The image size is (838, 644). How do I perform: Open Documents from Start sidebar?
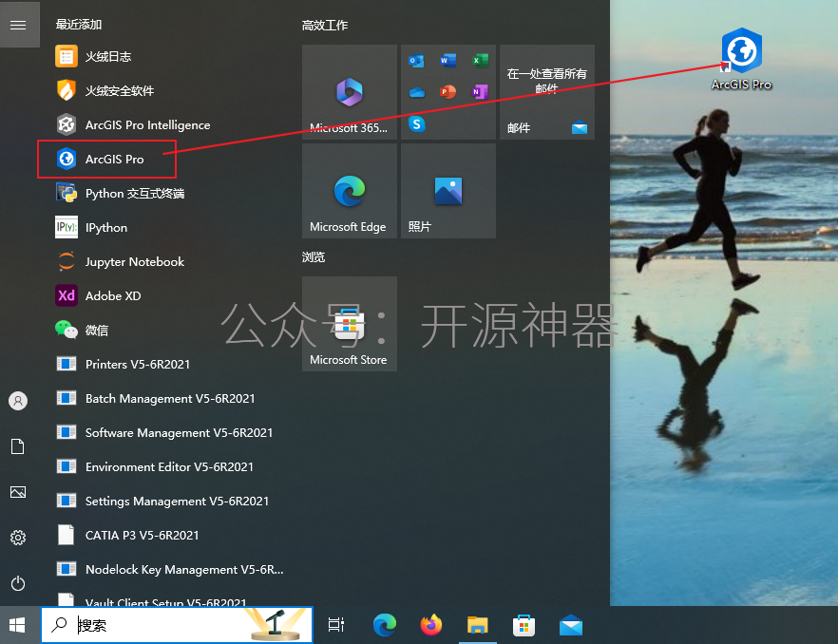[x=18, y=446]
